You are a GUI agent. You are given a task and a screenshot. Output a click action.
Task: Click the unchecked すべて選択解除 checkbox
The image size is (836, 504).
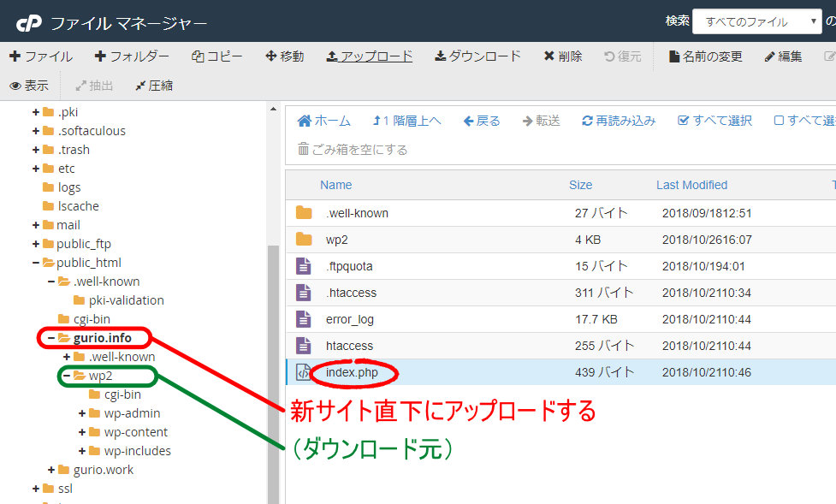[779, 121]
